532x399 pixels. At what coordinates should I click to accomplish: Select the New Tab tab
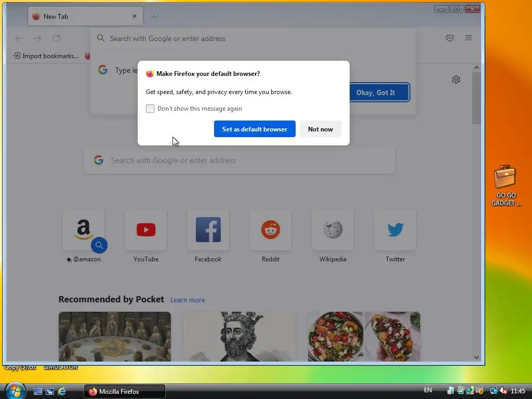pos(86,16)
